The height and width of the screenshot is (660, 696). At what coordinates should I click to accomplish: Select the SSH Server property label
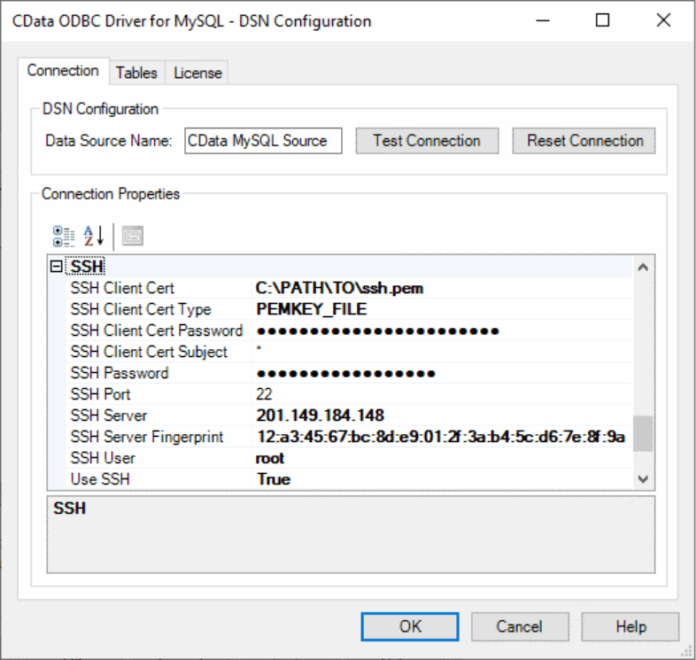click(109, 416)
